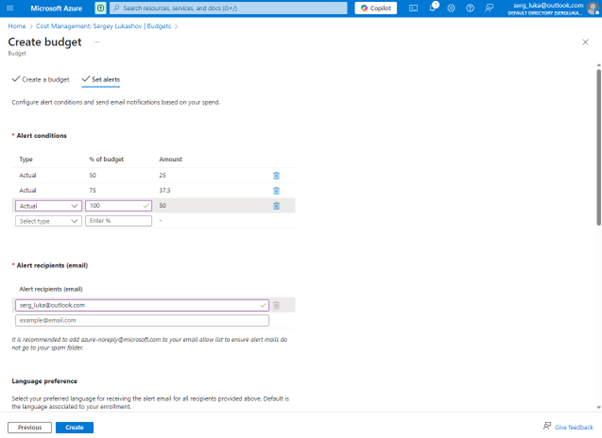The width and height of the screenshot is (602, 438).
Task: Edit the 100 percent budget field
Action: (x=118, y=206)
